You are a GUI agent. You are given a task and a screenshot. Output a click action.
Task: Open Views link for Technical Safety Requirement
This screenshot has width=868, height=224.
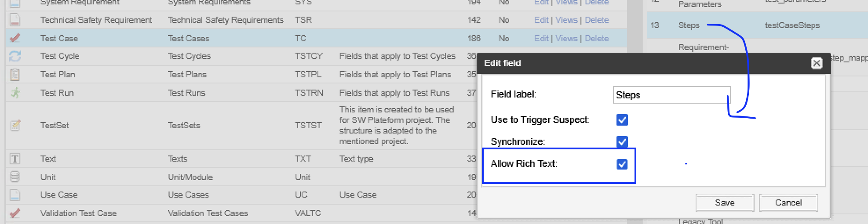(x=566, y=20)
